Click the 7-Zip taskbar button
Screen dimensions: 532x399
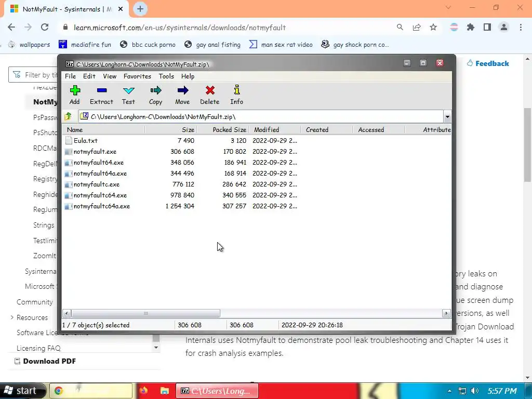tap(217, 391)
